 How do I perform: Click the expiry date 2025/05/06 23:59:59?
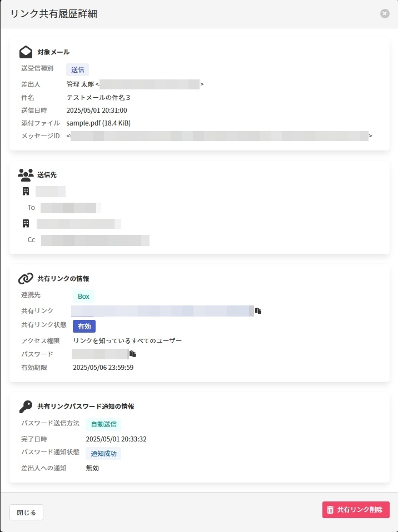(103, 367)
